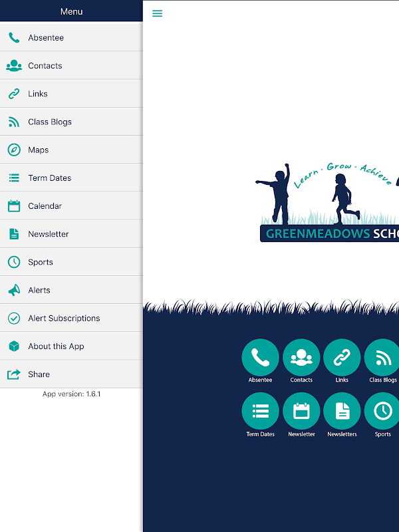Click the Menu header title

[x=72, y=11]
